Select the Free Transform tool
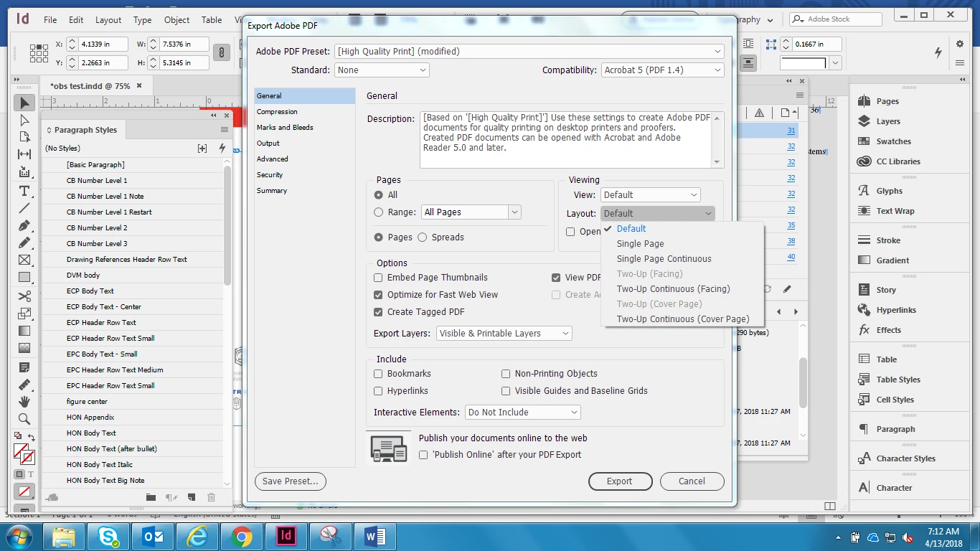980x551 pixels. click(x=24, y=314)
